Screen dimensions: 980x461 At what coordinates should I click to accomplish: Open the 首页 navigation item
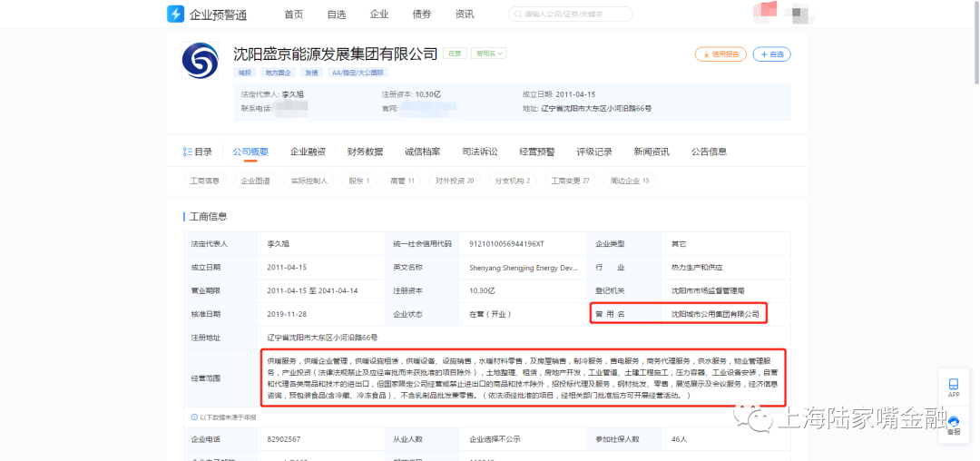click(294, 15)
